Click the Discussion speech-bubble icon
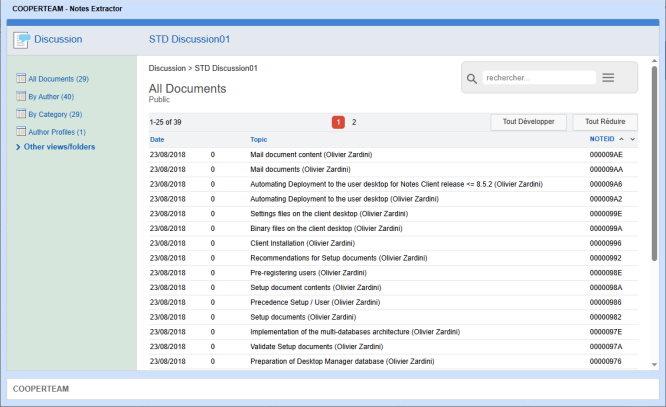 pos(21,40)
